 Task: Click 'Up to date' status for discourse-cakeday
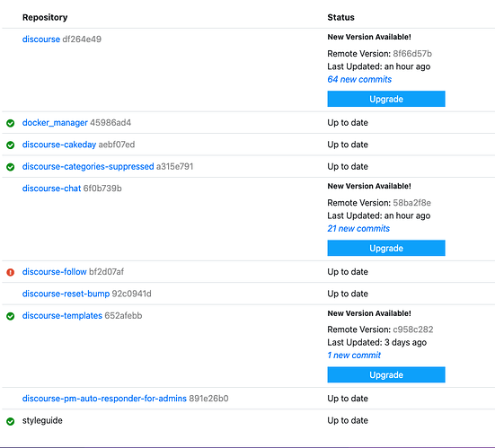[348, 145]
